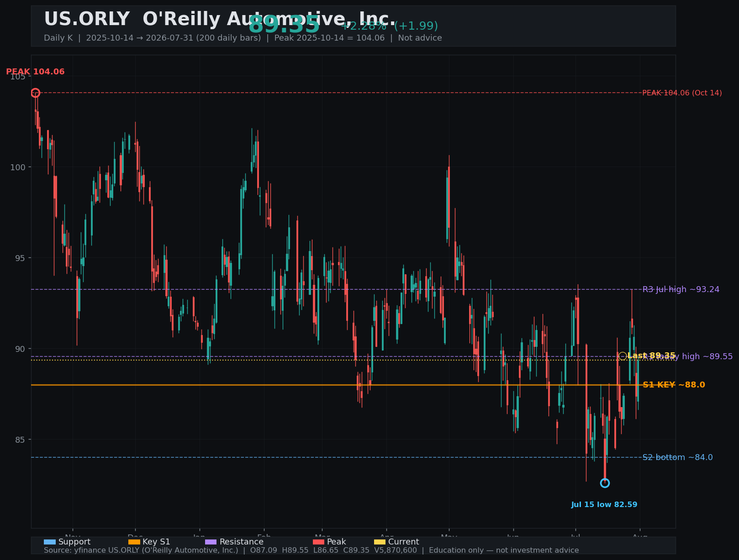The height and width of the screenshot is (560, 739).
Task: Click the 'PEAK 104.06' annotation above the chart
Action: (x=35, y=72)
